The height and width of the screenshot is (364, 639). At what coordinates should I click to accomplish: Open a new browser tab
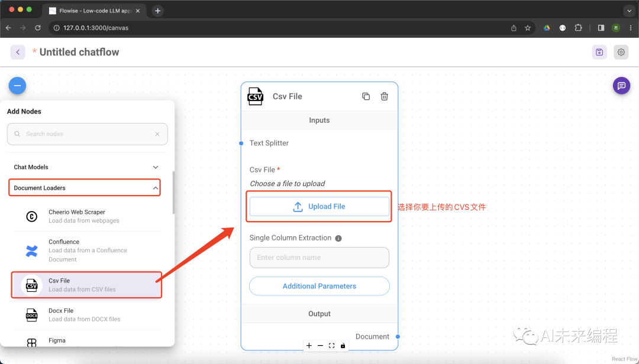pyautogui.click(x=158, y=11)
